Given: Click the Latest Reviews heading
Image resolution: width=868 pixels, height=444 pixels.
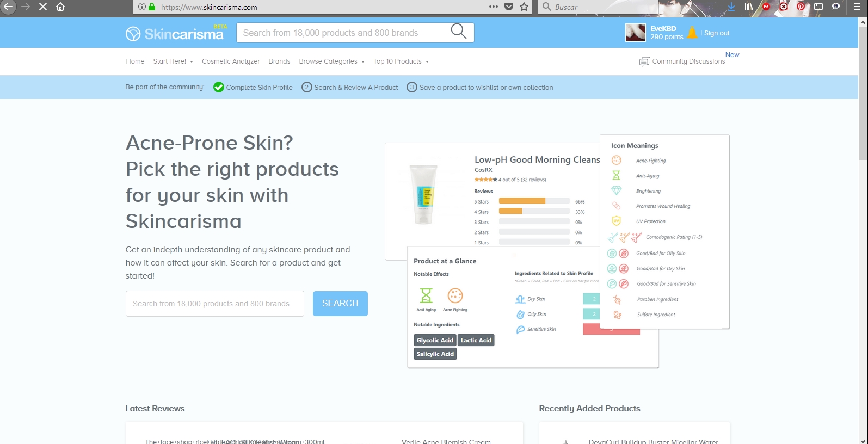Looking at the screenshot, I should pos(155,409).
